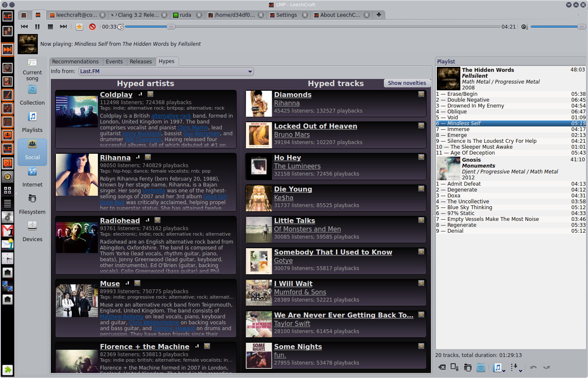The image size is (588, 378).
Task: Click the Show novelties button
Action: (407, 83)
